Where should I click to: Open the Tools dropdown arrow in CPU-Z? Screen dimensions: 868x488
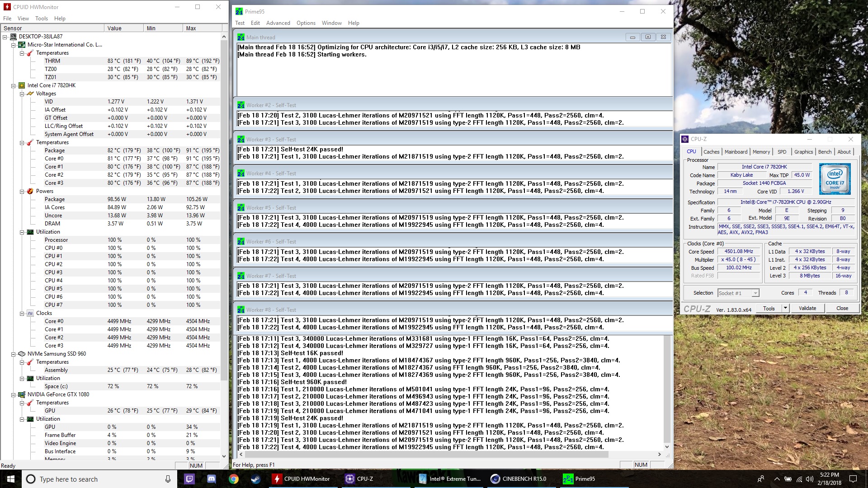click(x=785, y=308)
